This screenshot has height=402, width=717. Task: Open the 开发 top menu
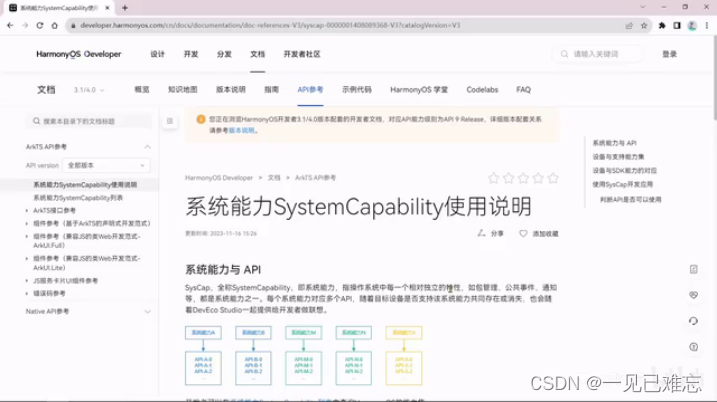[191, 54]
